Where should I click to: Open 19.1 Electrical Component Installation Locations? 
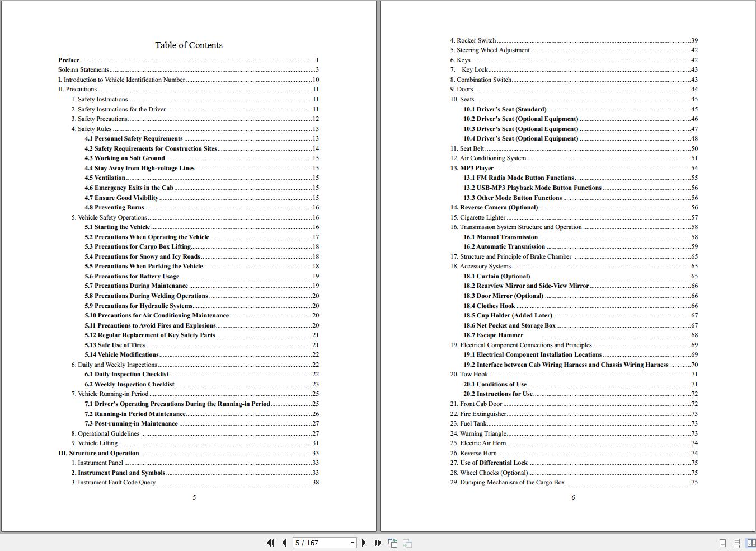533,354
